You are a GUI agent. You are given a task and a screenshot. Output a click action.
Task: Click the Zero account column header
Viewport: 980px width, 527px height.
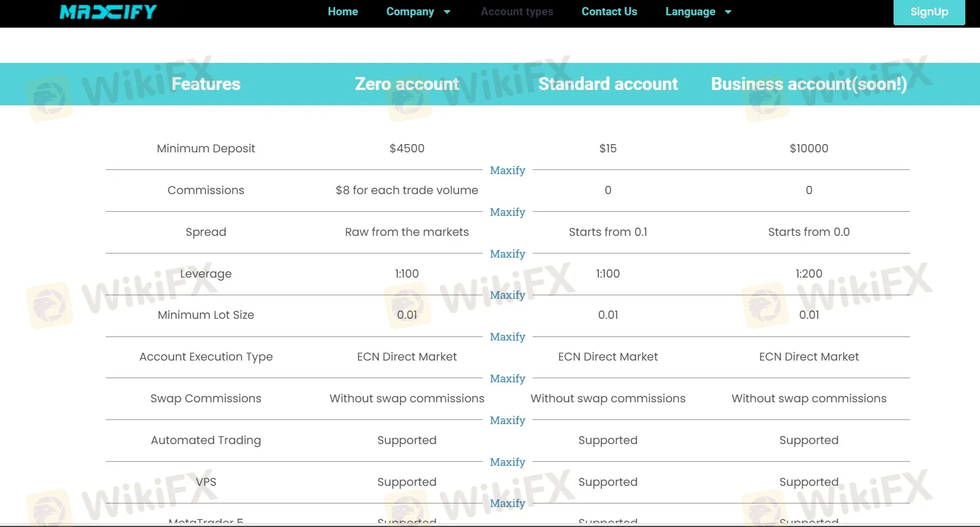(407, 84)
